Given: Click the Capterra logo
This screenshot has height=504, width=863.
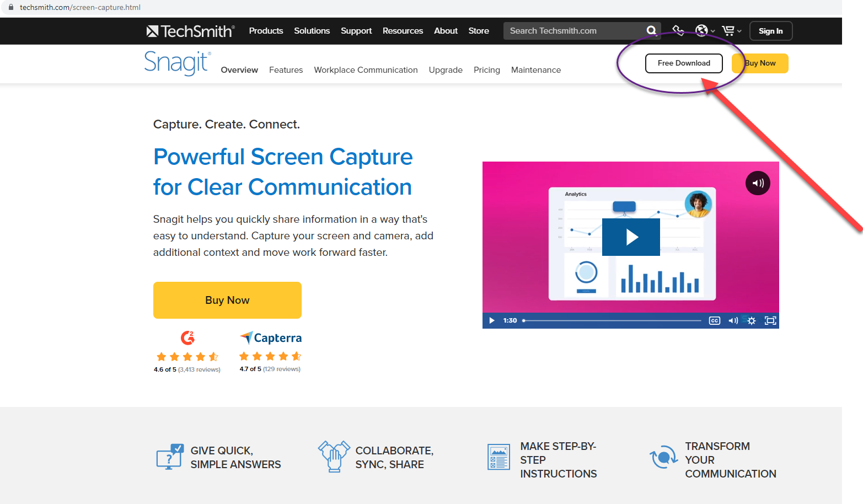Looking at the screenshot, I should click(x=271, y=337).
